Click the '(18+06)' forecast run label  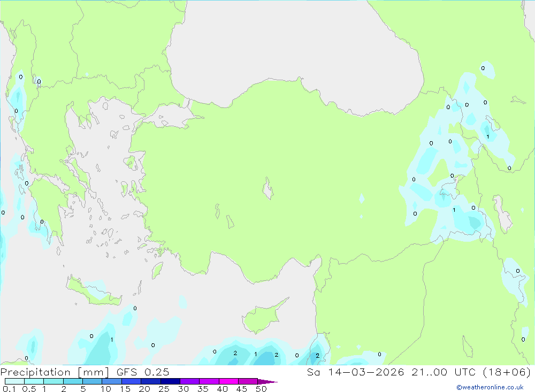click(507, 372)
